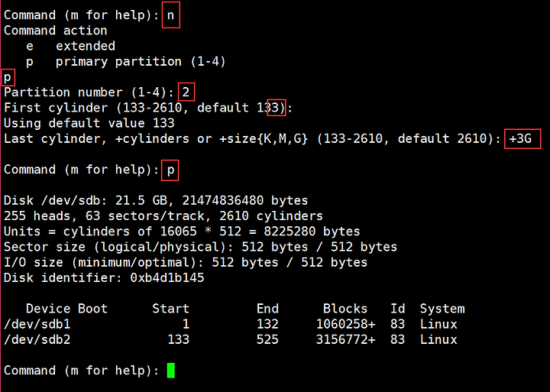The height and width of the screenshot is (392, 550).
Task: Select the 'primary partition (1-4)' line
Action: [x=141, y=62]
